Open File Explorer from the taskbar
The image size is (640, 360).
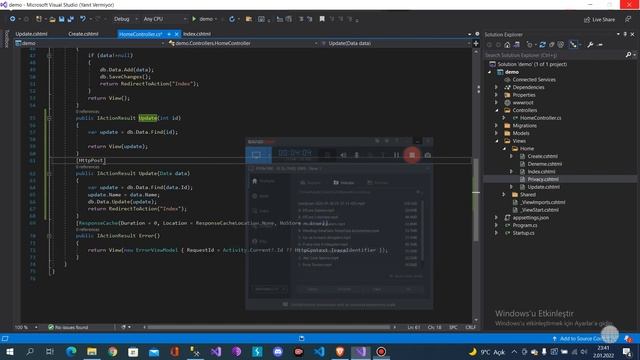[x=92, y=352]
